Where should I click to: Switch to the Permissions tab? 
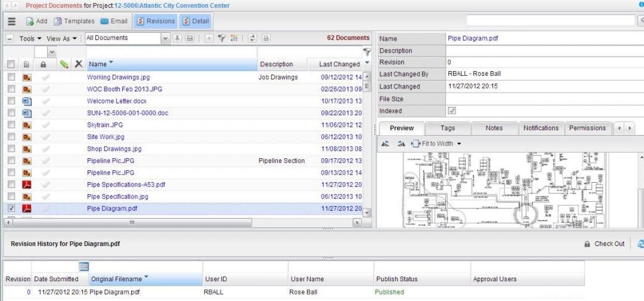click(587, 128)
